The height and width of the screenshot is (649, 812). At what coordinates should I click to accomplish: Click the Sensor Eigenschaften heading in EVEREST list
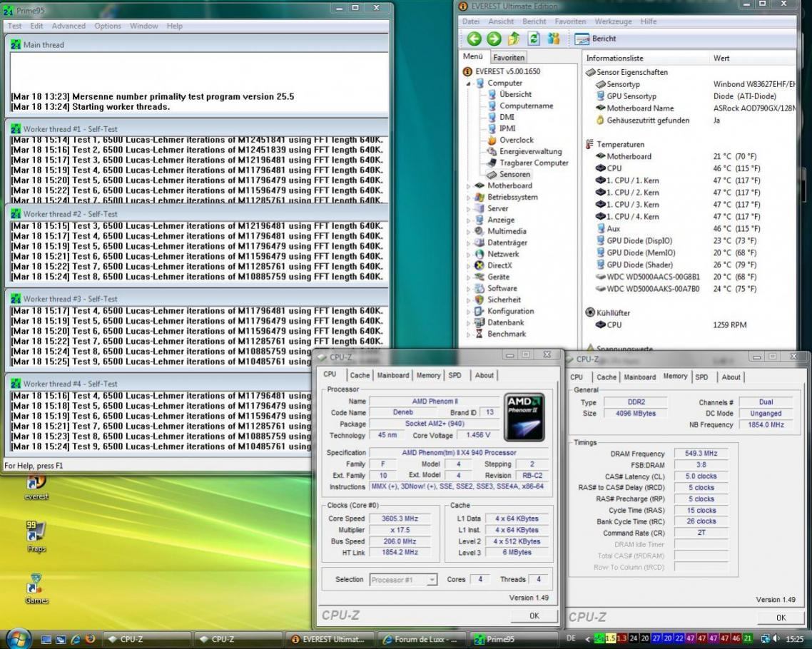click(x=631, y=72)
